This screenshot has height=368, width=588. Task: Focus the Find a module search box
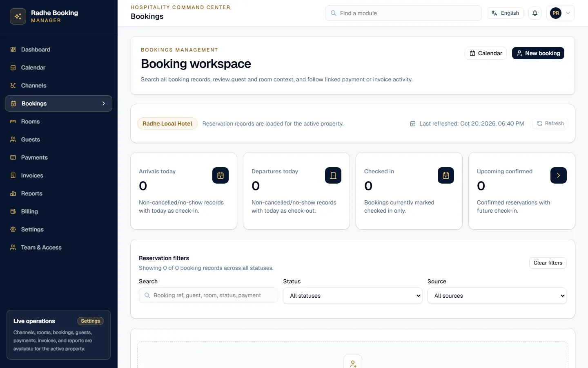coord(403,13)
